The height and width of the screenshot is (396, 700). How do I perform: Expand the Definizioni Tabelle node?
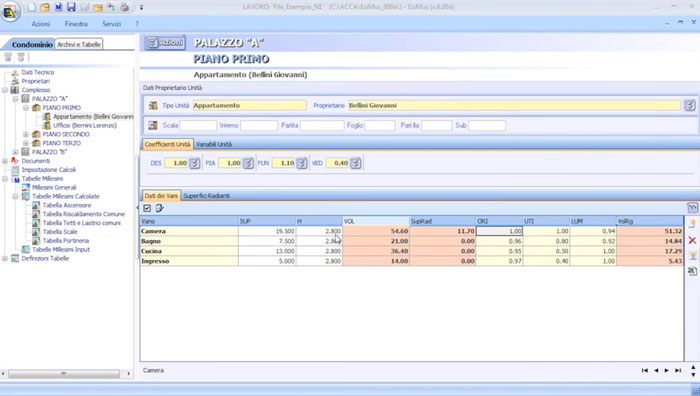tap(5, 258)
